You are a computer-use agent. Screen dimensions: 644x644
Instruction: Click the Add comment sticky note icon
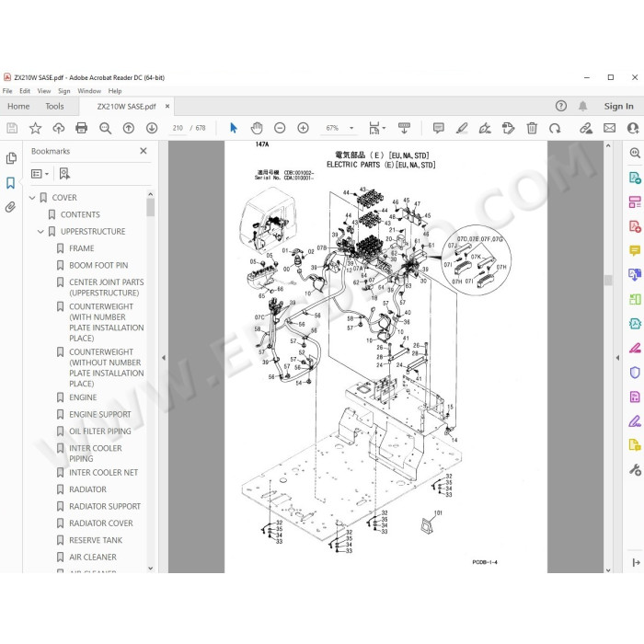click(439, 128)
